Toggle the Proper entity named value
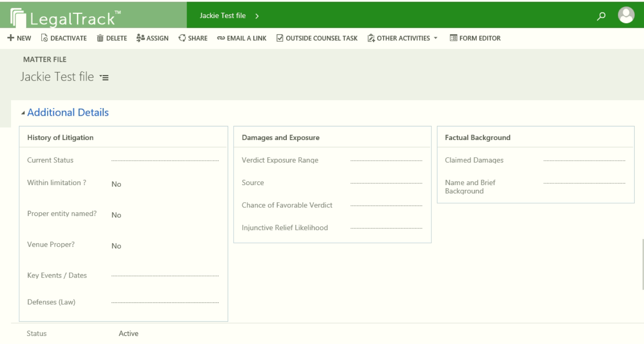This screenshot has height=344, width=644. 116,215
